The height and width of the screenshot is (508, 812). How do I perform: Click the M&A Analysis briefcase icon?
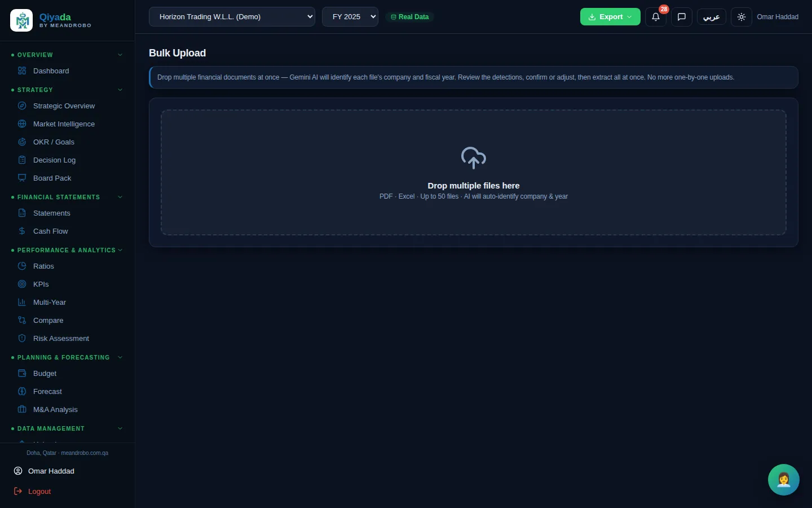pyautogui.click(x=22, y=409)
